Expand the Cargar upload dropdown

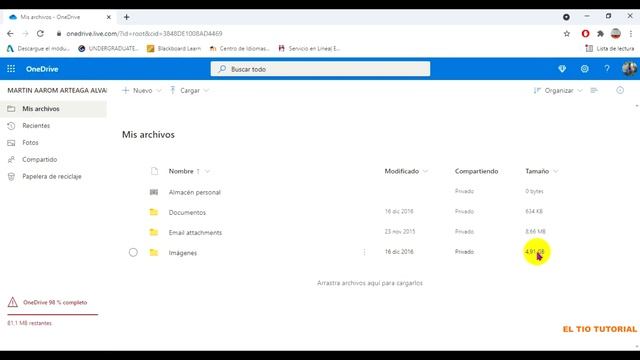click(189, 90)
